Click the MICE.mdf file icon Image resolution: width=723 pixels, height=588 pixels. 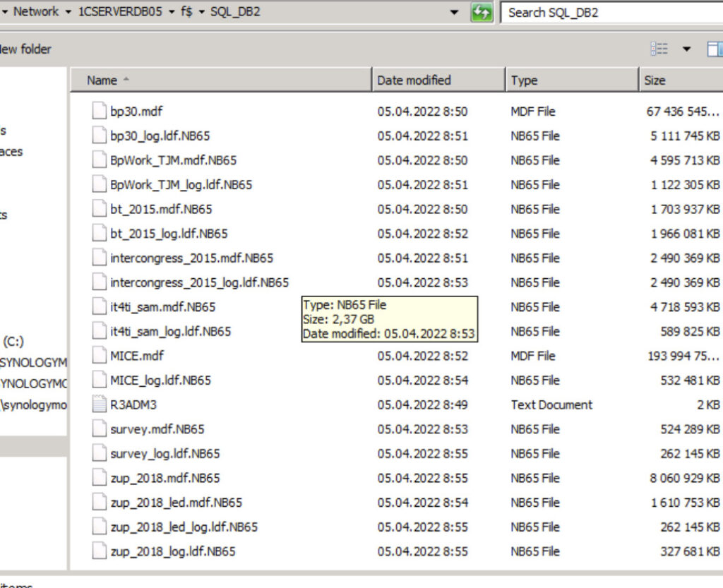[x=99, y=356]
